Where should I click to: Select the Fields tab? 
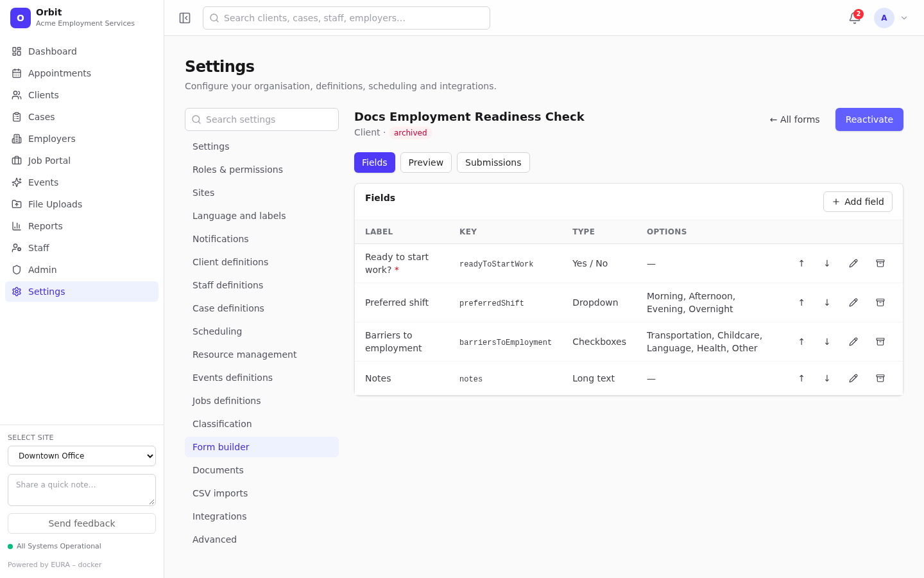(375, 162)
